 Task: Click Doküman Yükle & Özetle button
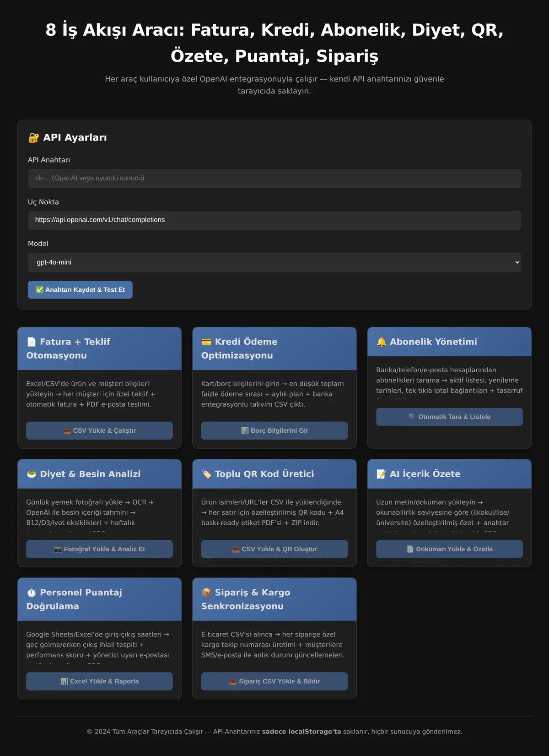click(x=449, y=549)
